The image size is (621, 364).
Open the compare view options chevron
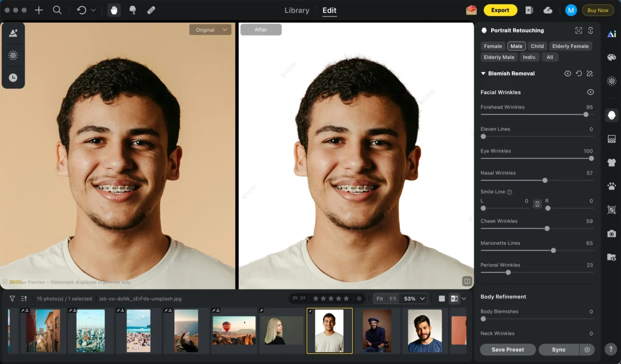pyautogui.click(x=464, y=298)
